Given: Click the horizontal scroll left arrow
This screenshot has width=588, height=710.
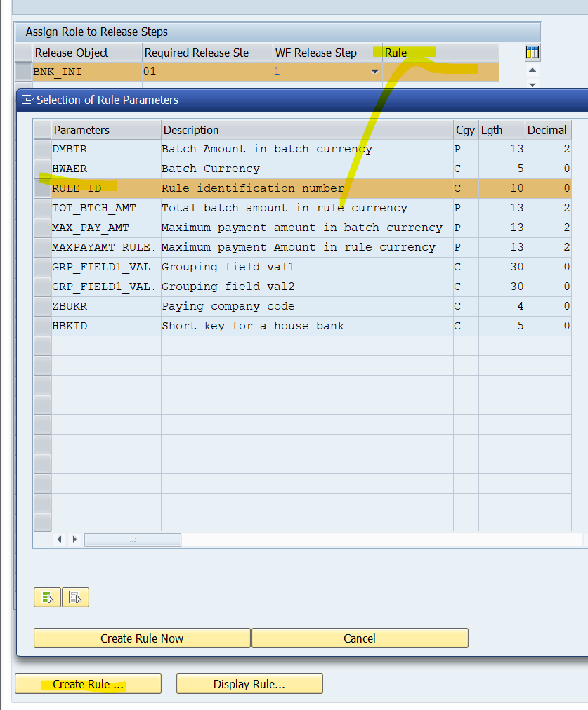Looking at the screenshot, I should [60, 539].
